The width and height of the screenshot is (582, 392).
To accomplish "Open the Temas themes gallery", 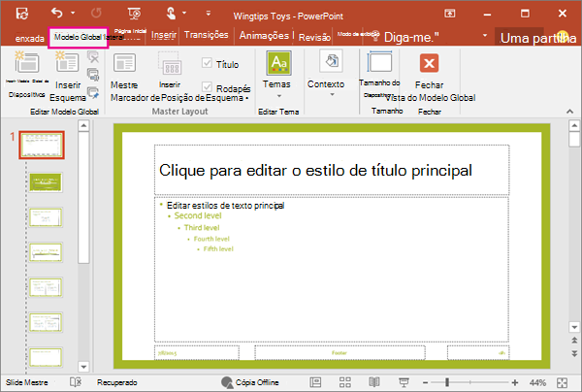I will [278, 63].
